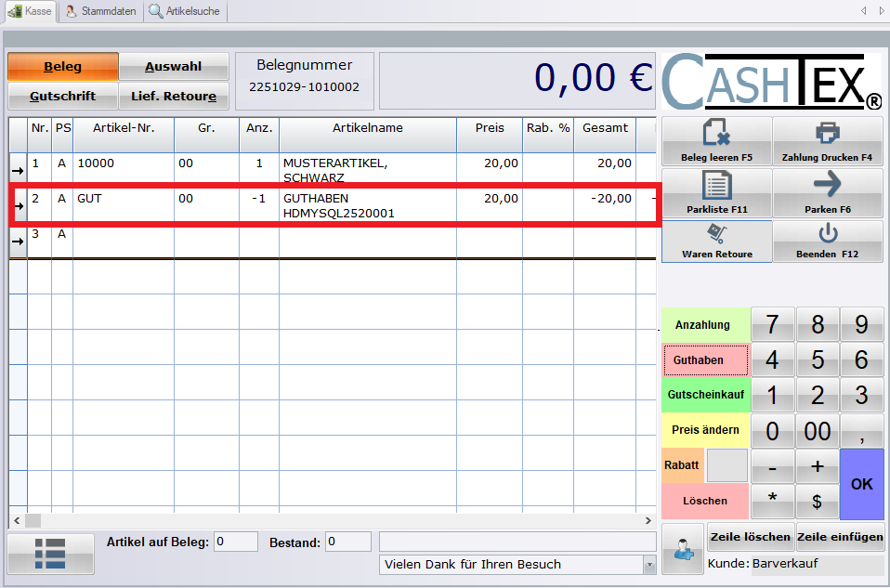Open the customer selection person icon

pos(682,549)
